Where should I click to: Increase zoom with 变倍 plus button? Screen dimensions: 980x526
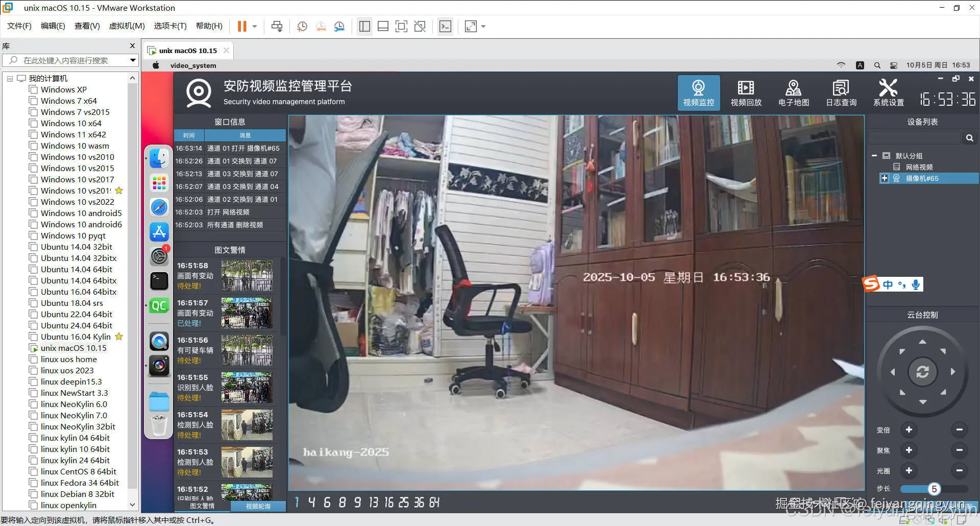(909, 430)
